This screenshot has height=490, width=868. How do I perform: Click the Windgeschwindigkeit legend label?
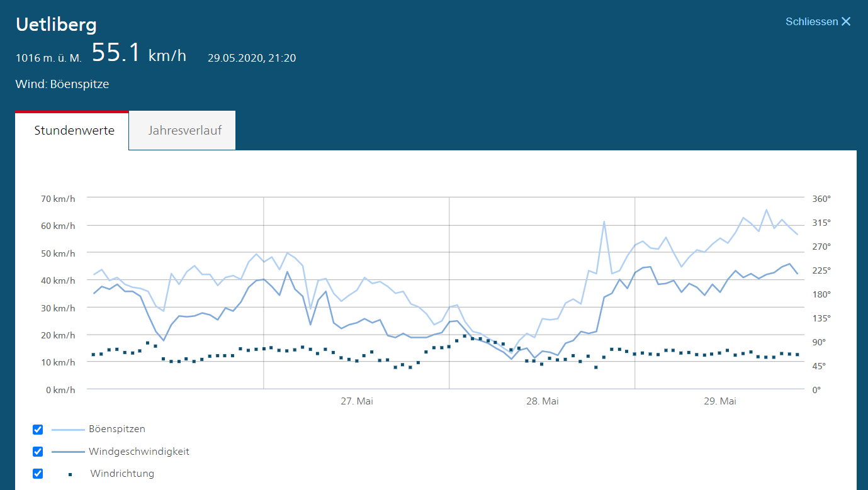(x=139, y=452)
